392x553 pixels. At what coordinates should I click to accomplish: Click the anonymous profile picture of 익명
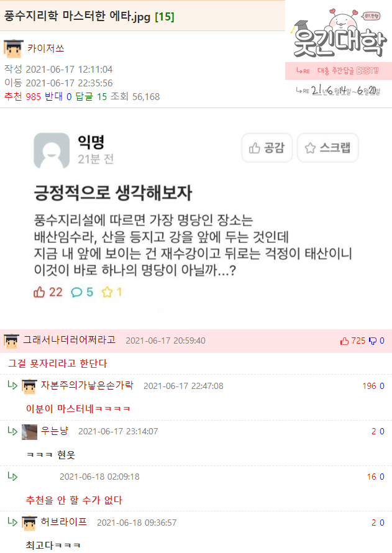click(x=52, y=150)
